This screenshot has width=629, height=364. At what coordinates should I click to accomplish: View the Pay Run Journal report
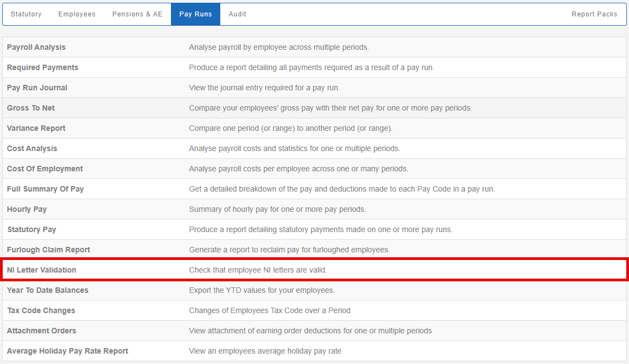(x=37, y=88)
